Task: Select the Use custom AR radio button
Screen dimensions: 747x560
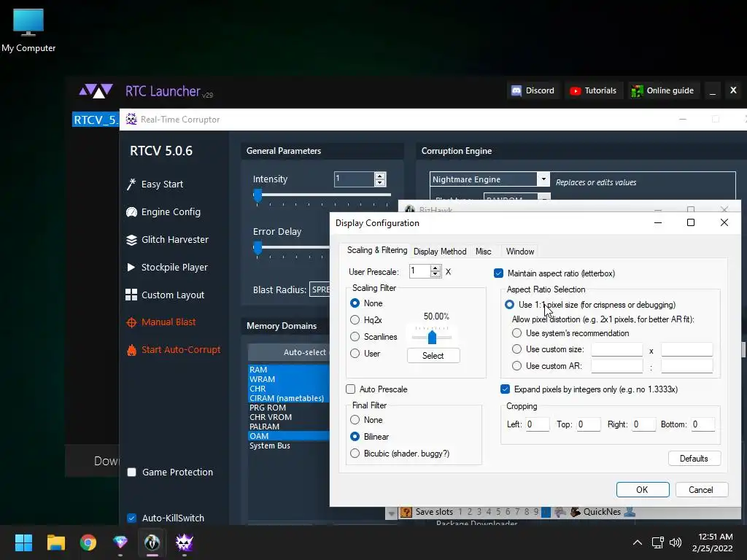Action: tap(517, 366)
